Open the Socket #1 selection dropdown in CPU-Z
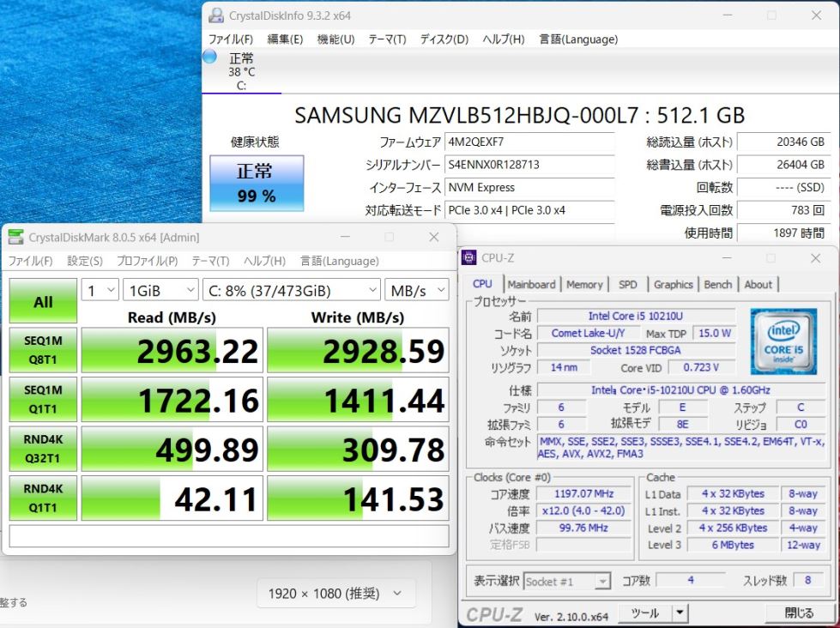The image size is (840, 628). pyautogui.click(x=567, y=582)
